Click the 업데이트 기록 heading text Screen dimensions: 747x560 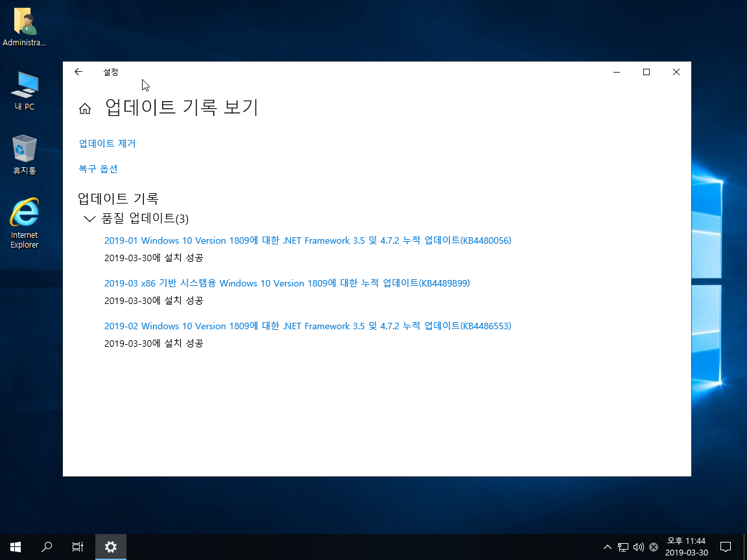(x=118, y=198)
